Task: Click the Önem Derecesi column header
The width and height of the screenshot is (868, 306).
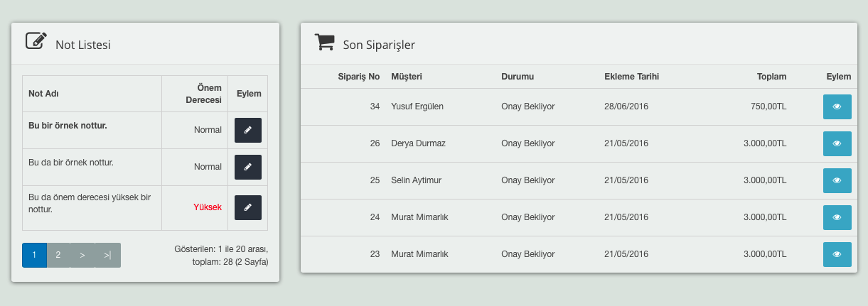Action: (x=204, y=93)
